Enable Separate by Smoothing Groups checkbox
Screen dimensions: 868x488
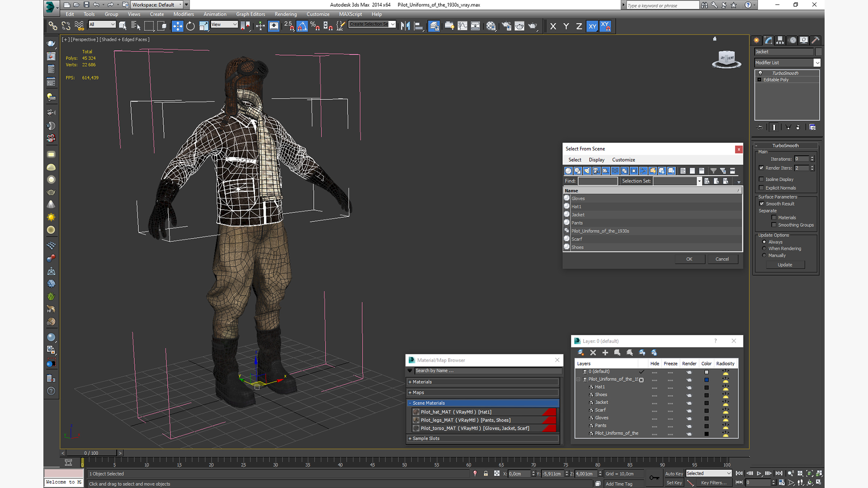[x=774, y=225]
